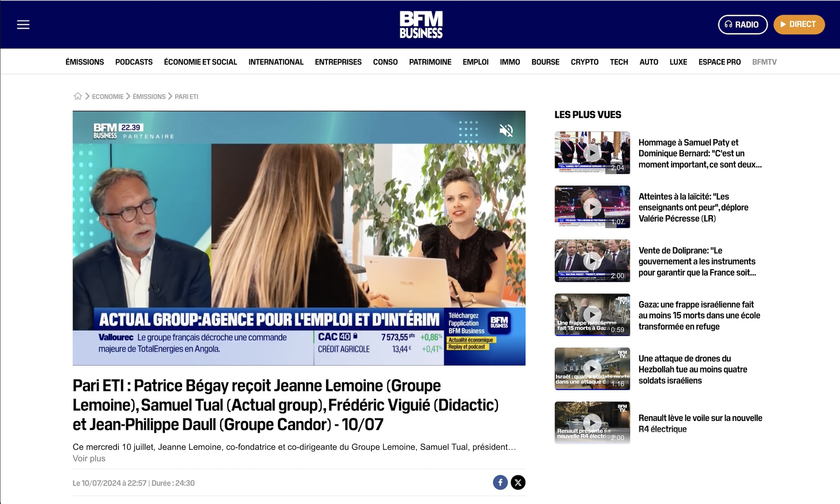
Task: Open the 'Une attaque de drones' headline
Action: pos(693,369)
